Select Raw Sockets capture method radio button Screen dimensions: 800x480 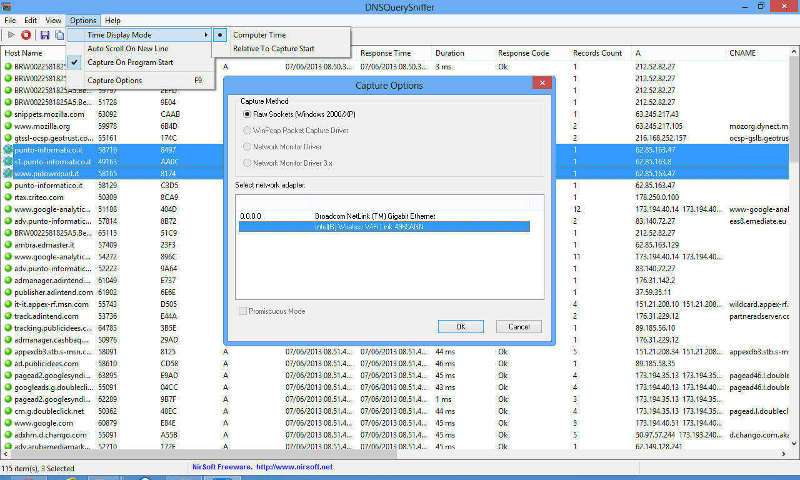click(248, 114)
